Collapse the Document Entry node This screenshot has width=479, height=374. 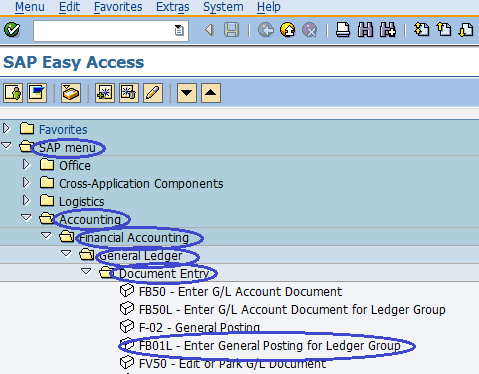click(86, 272)
